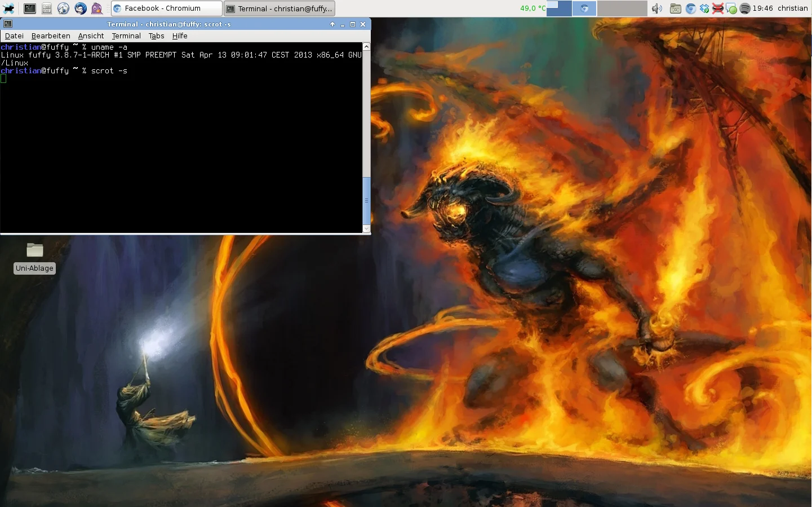Open the Terminal menu in menubar

[x=126, y=36]
